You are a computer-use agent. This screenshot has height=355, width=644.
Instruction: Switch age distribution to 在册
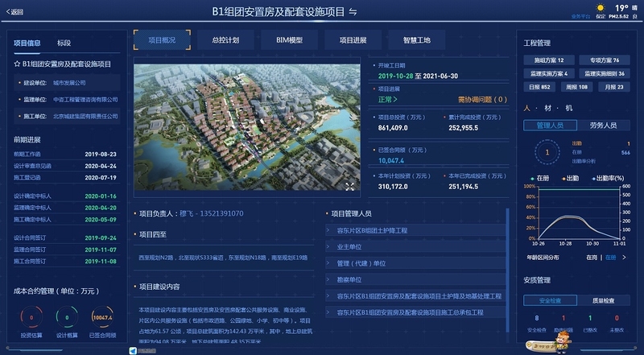611,258
